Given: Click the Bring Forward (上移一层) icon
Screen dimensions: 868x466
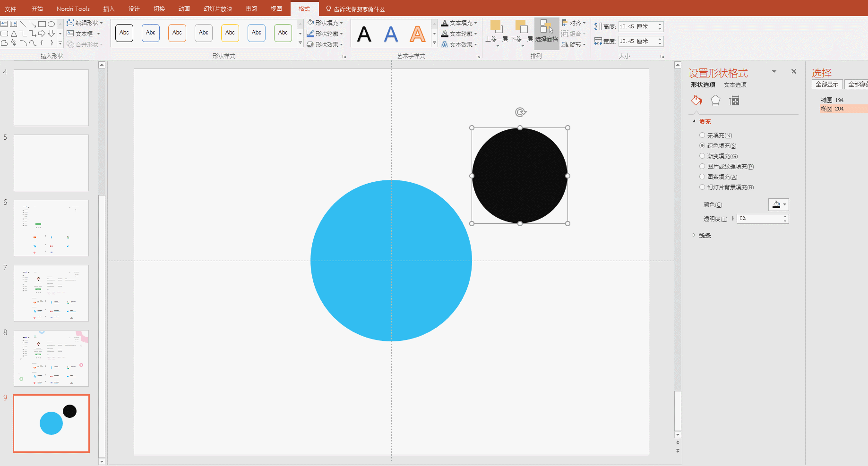Looking at the screenshot, I should (x=496, y=27).
